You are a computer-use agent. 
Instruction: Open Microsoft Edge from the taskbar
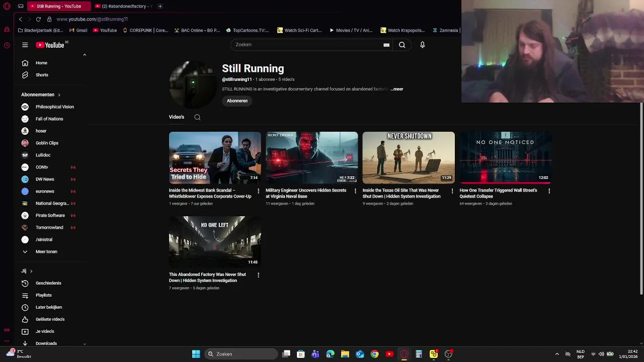pos(330,354)
